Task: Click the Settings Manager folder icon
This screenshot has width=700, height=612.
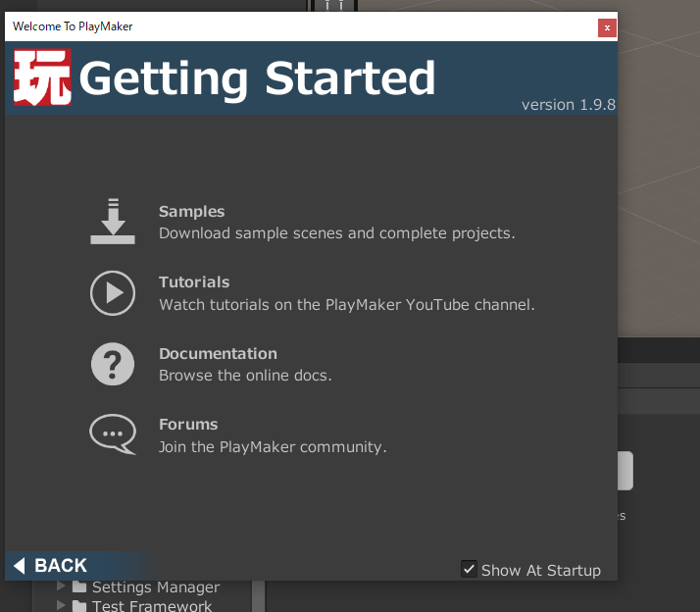Action: (79, 586)
